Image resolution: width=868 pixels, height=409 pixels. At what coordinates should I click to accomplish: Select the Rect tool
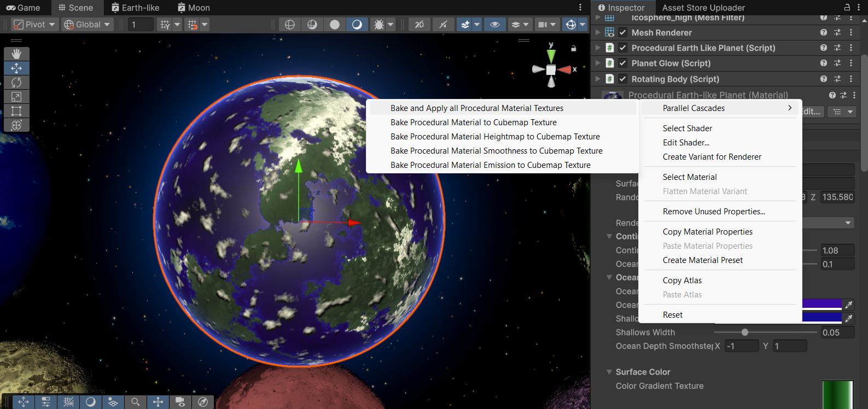click(x=16, y=111)
